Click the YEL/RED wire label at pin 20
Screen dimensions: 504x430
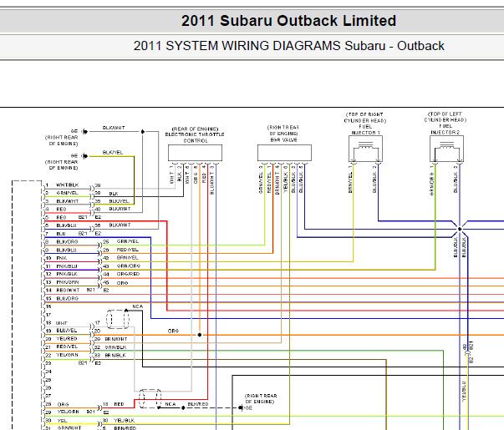point(67,338)
